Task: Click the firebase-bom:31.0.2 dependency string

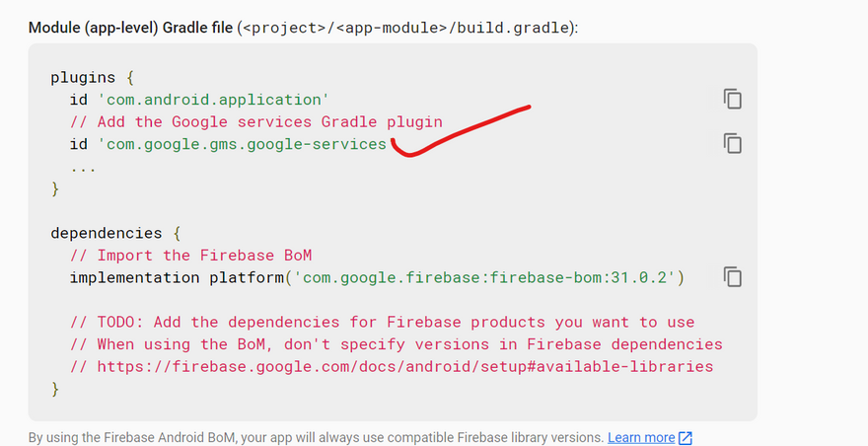Action: pyautogui.click(x=484, y=277)
